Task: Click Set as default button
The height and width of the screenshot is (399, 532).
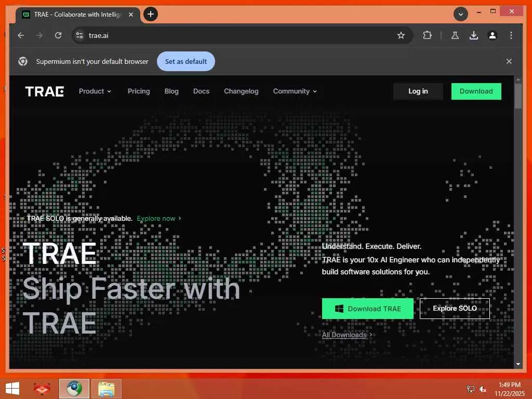Action: pos(186,61)
